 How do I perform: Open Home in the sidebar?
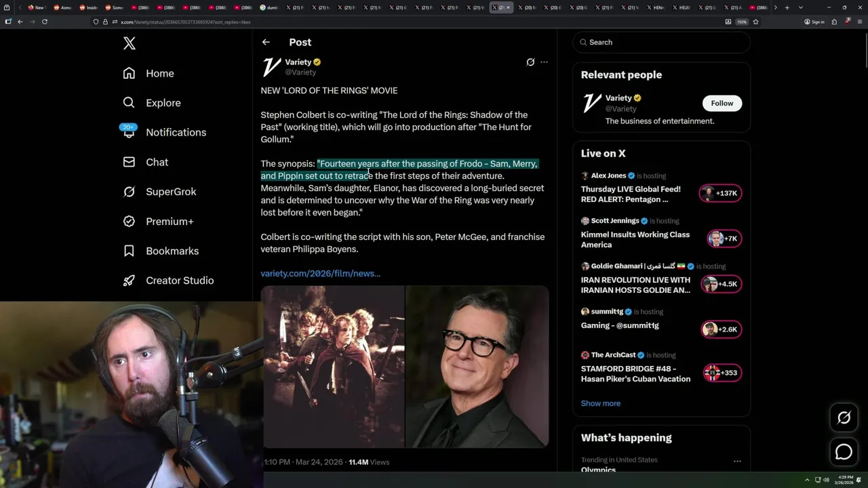click(149, 73)
